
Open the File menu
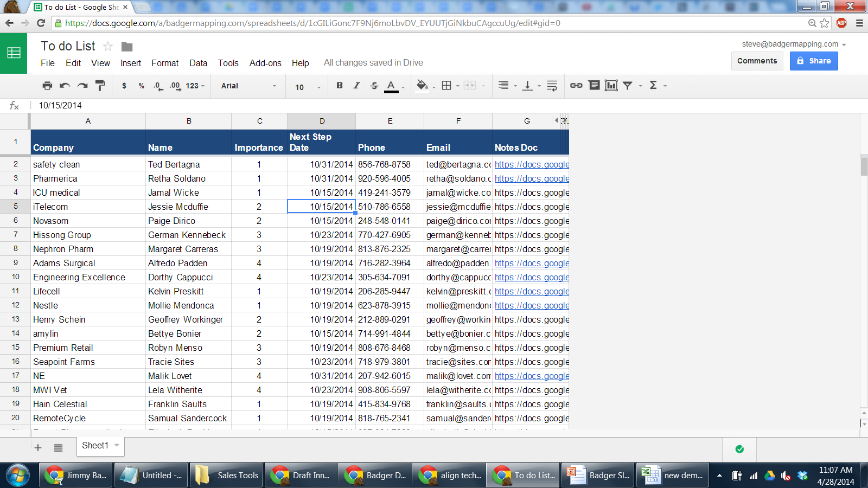click(x=48, y=63)
